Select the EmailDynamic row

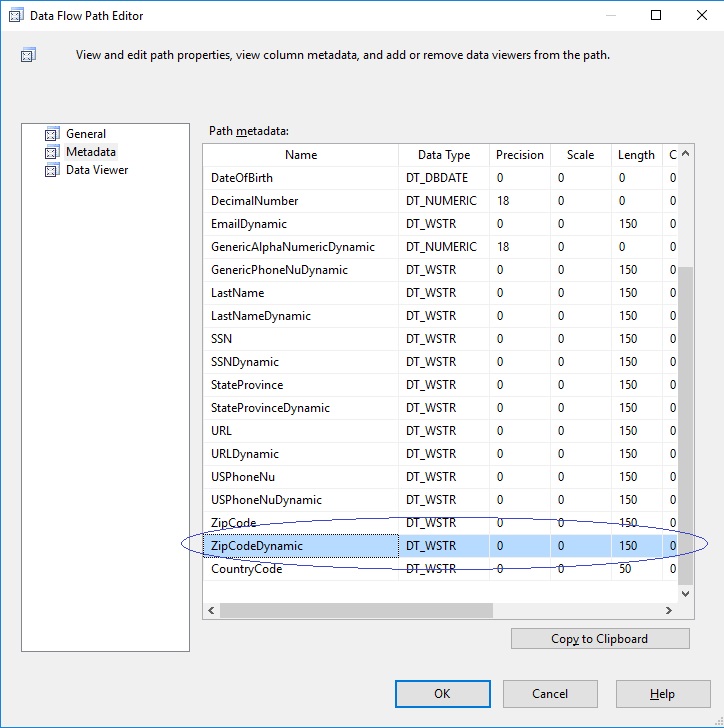tap(440, 224)
